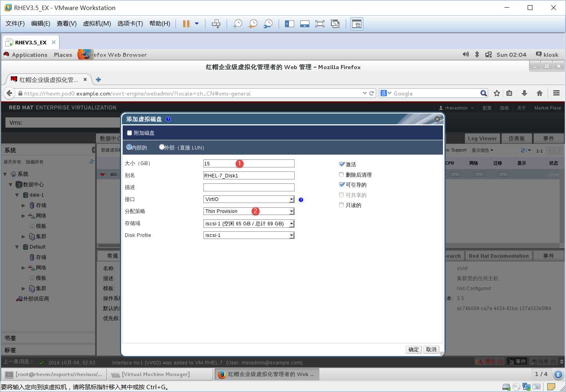Click the 别名 input field

249,175
